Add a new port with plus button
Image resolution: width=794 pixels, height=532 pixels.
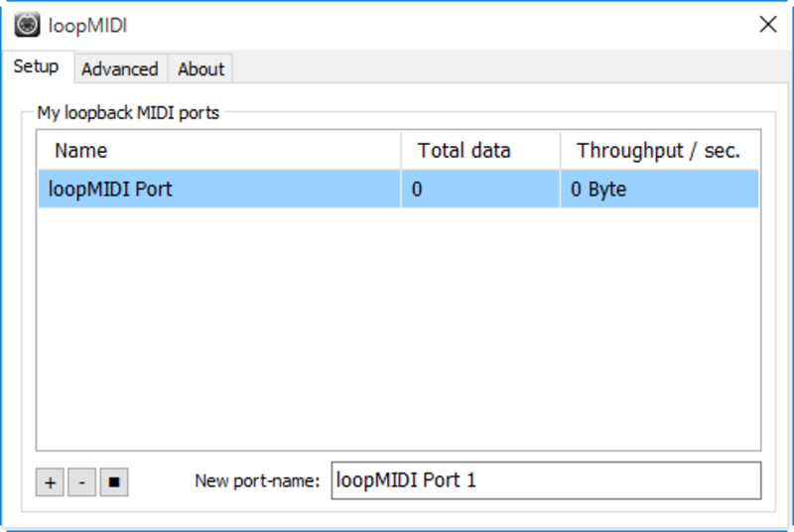tap(49, 482)
